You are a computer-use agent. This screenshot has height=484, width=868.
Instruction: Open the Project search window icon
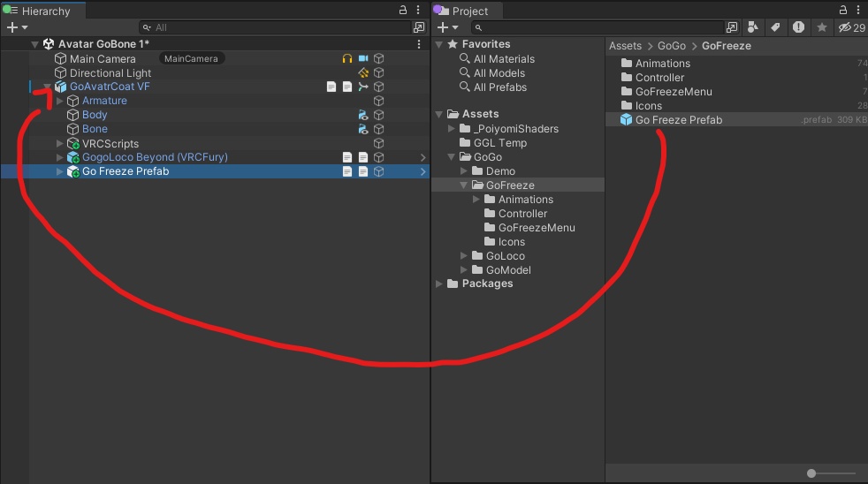tap(732, 27)
